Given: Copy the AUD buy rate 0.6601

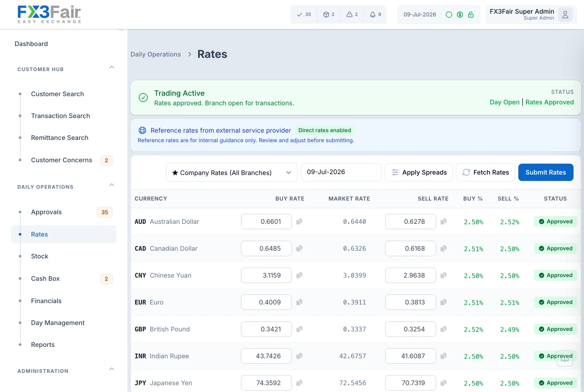Looking at the screenshot, I should tap(299, 222).
